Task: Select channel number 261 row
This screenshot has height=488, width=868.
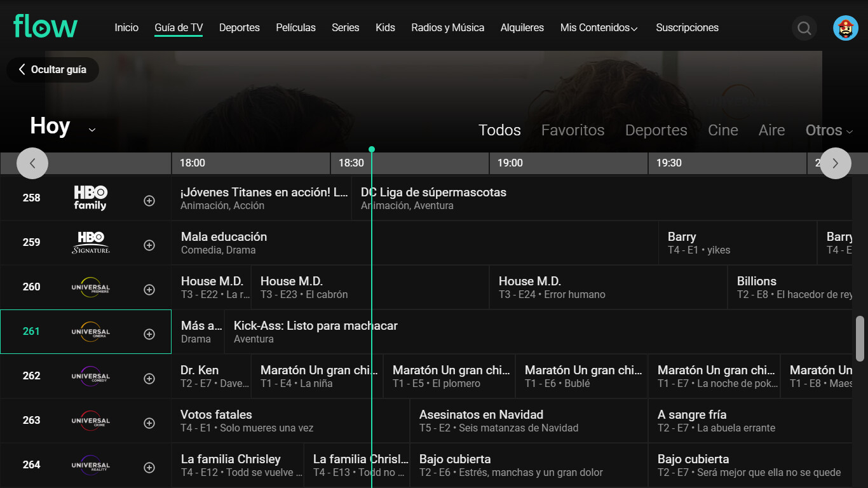Action: tap(86, 332)
